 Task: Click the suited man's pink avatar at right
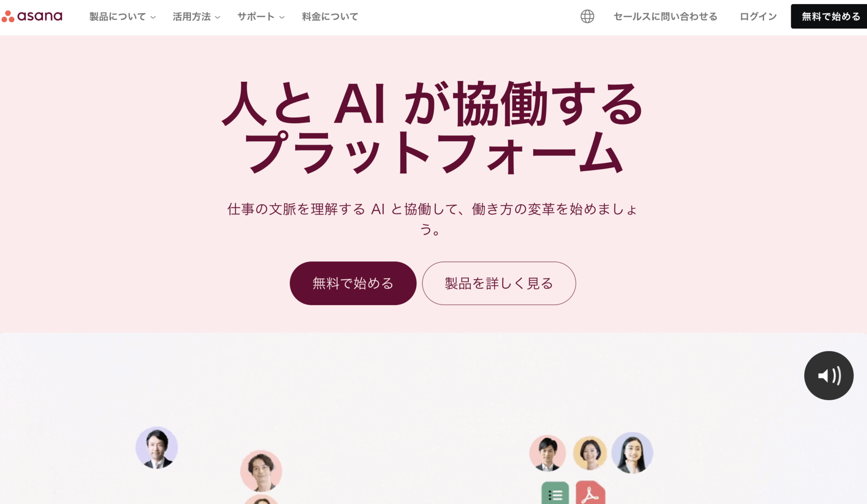[x=547, y=453]
